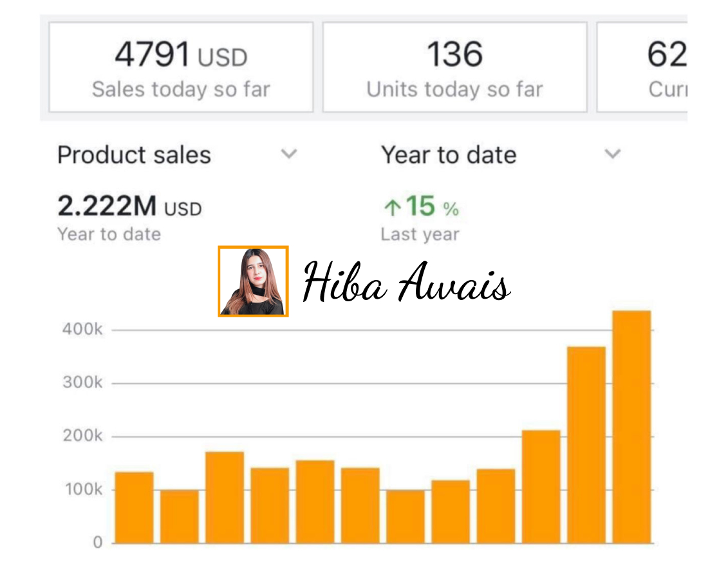Select the first bar in the chart
This screenshot has width=728, height=562.
tap(134, 507)
